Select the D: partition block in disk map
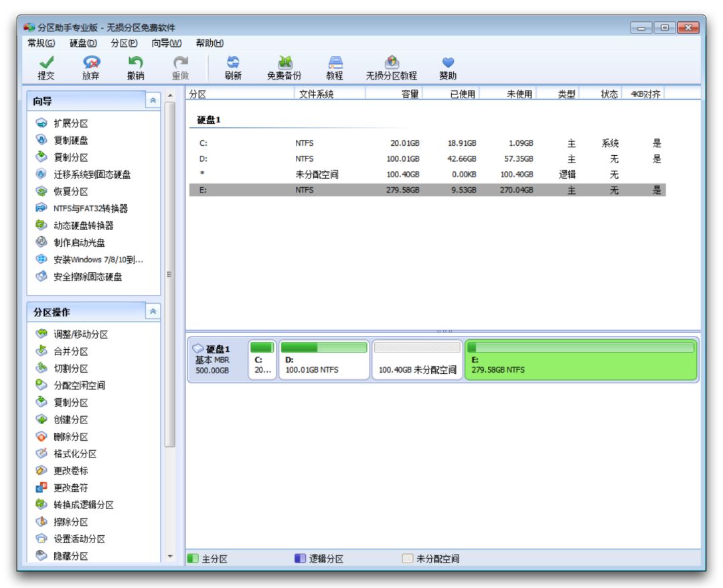 point(324,360)
